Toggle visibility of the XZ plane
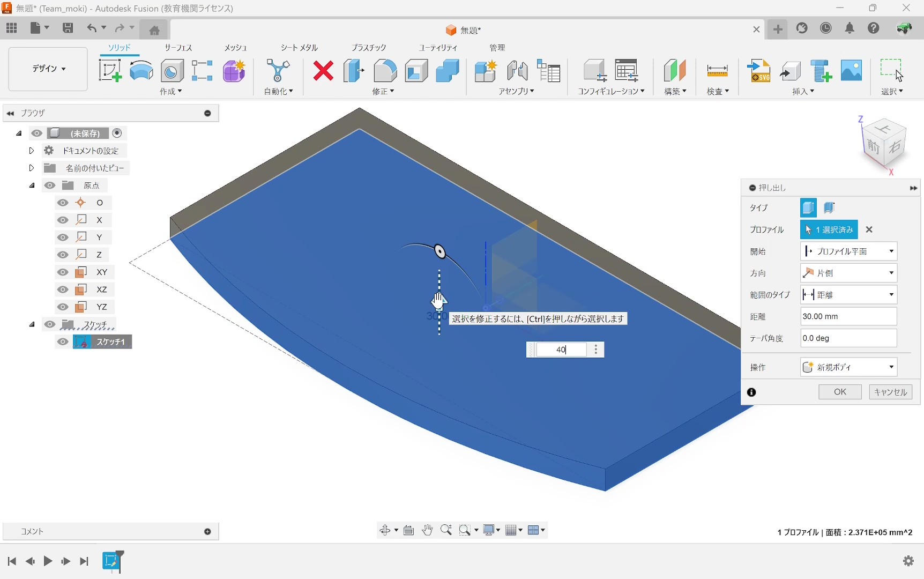 63,289
